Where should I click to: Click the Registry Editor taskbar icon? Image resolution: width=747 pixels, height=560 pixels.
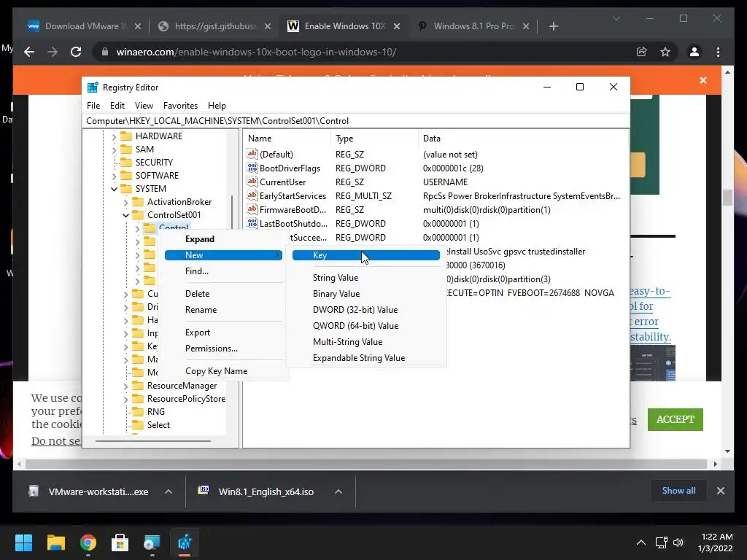pyautogui.click(x=185, y=542)
